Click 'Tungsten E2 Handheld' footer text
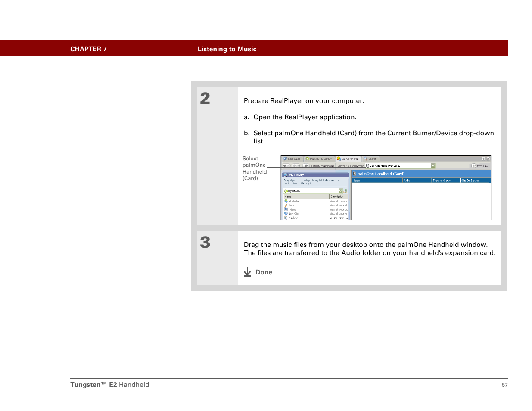 coord(110,385)
